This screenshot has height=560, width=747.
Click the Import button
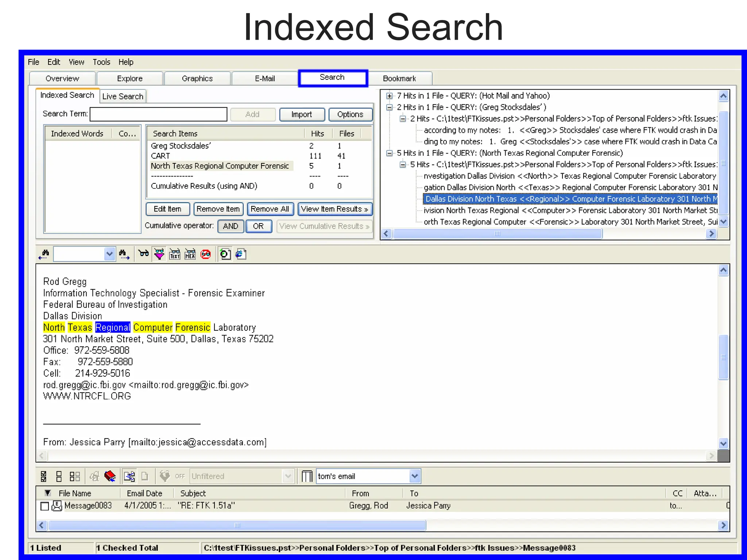302,114
